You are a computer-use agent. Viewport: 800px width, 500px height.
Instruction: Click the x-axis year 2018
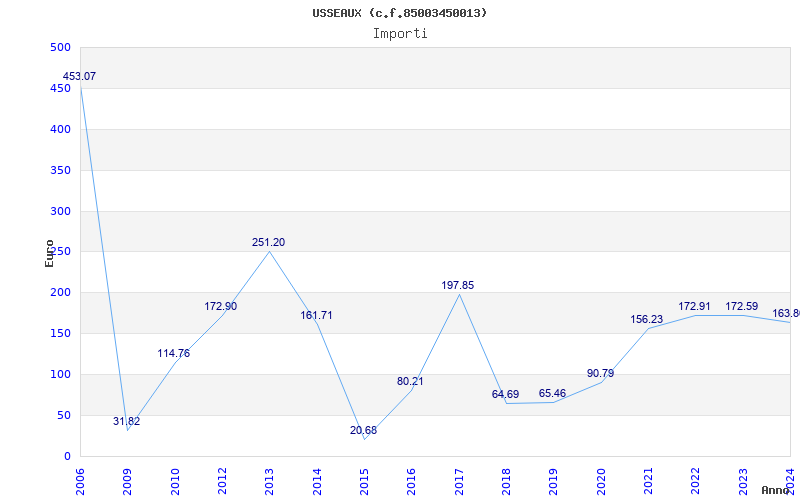(x=506, y=481)
